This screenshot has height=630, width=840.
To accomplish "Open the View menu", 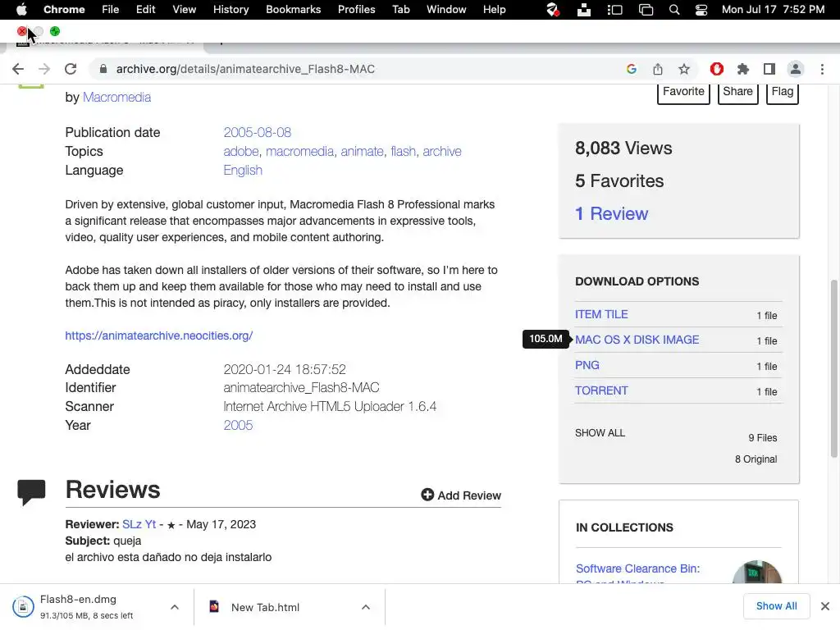I will (x=185, y=10).
